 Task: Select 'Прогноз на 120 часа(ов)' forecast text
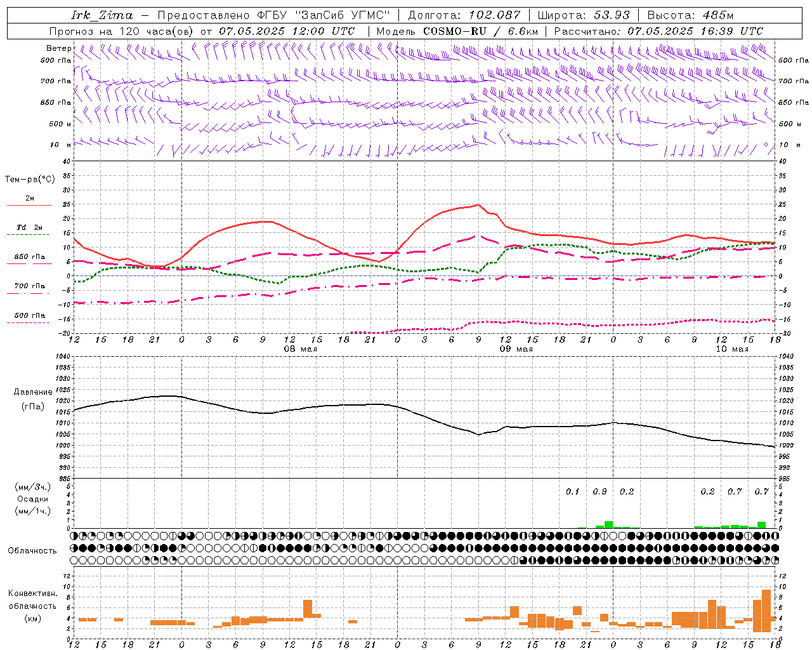(x=122, y=31)
